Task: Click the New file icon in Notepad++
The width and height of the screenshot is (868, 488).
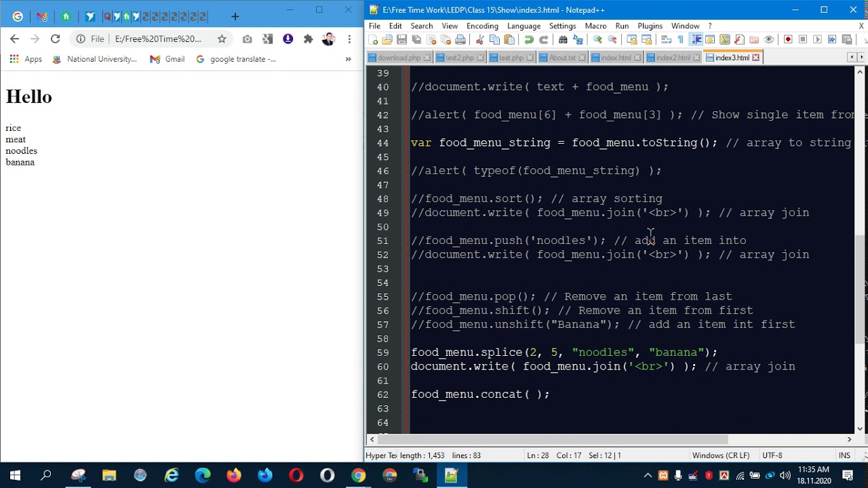Action: coord(373,39)
